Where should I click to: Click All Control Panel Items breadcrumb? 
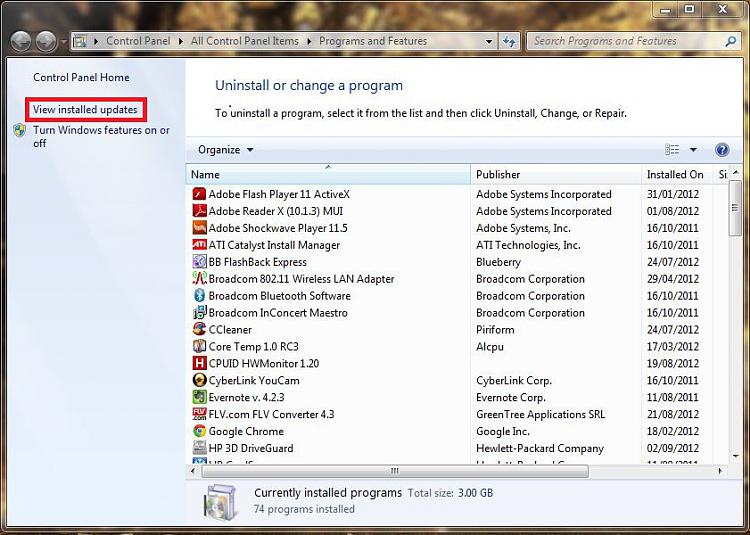pyautogui.click(x=244, y=41)
